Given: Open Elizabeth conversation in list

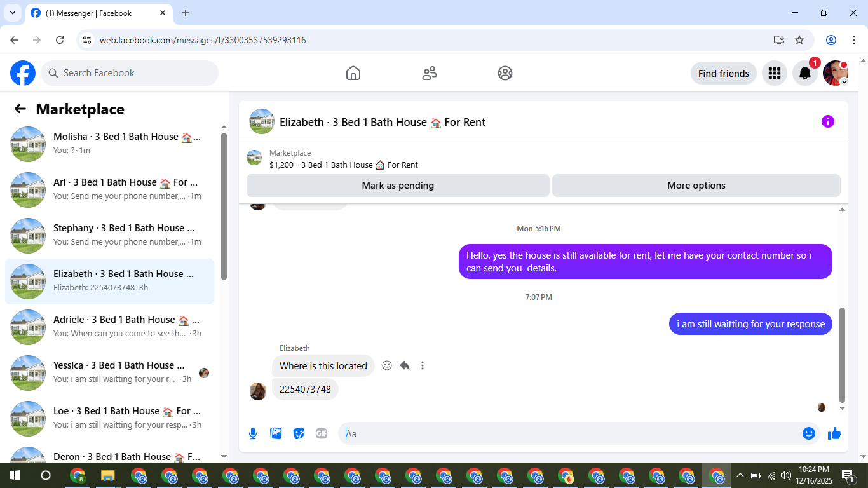Looking at the screenshot, I should click(x=109, y=281).
